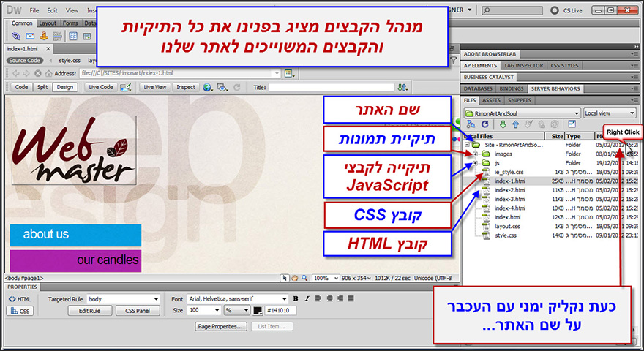The width and height of the screenshot is (644, 351).
Task: Open the File menu
Action: pyautogui.click(x=34, y=10)
